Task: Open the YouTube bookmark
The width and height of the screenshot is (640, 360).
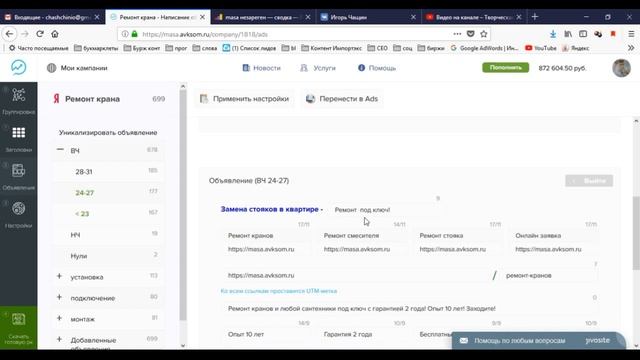Action: click(x=540, y=48)
